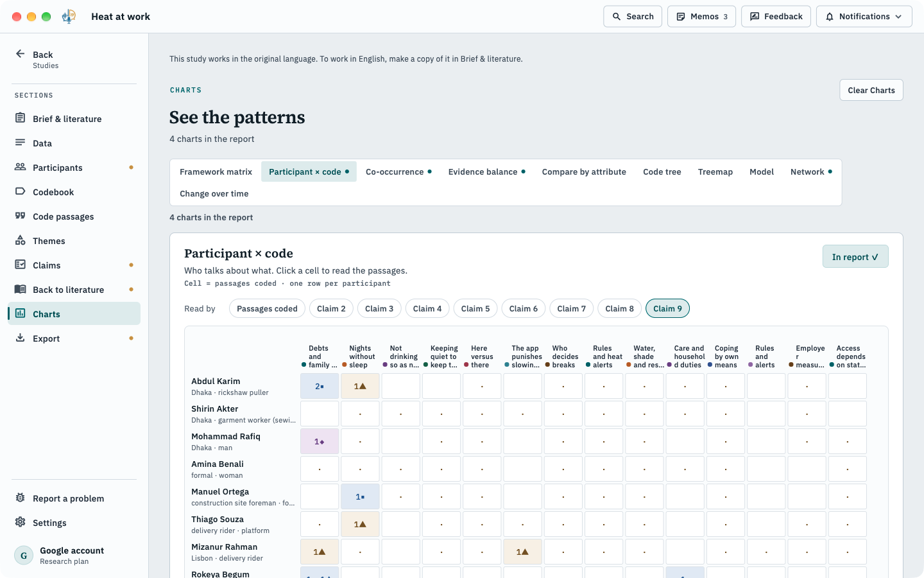Select Code tree tab
Screen dimensions: 924x578
[662, 172]
